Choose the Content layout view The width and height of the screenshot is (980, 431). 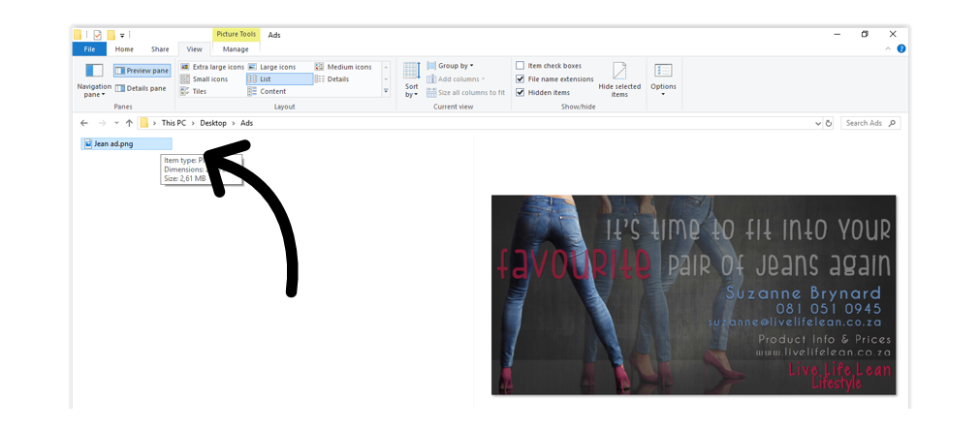[267, 91]
